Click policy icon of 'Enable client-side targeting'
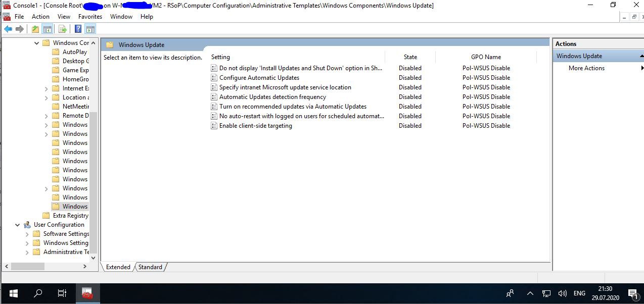The image size is (644, 304). tap(214, 126)
